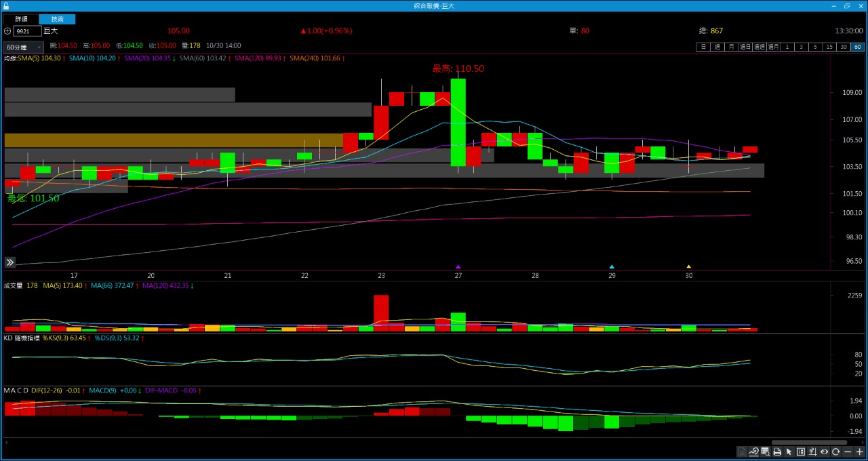868x461 pixels.
Task: Select the 月 monthly period button
Action: click(731, 47)
